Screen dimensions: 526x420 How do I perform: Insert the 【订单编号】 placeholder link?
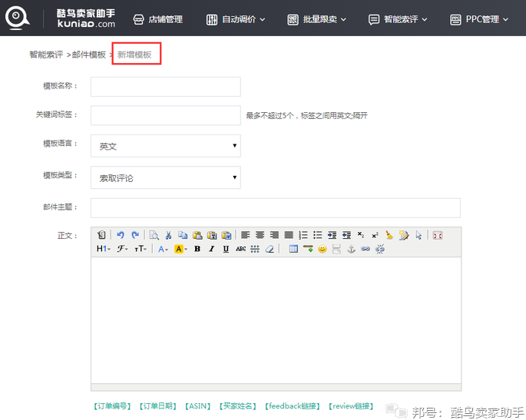point(112,406)
